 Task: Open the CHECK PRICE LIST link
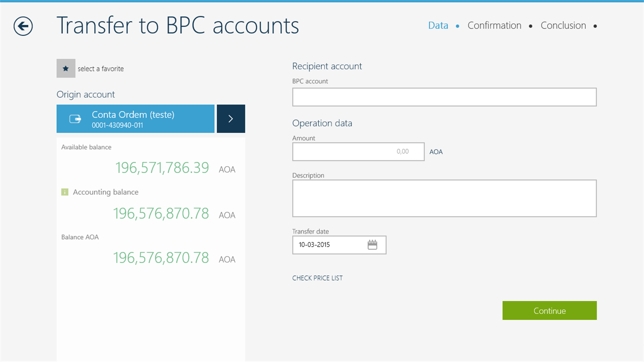318,278
